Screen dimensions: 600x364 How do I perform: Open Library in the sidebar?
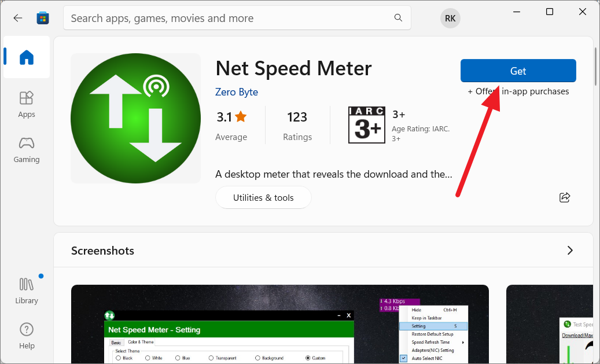pos(27,291)
